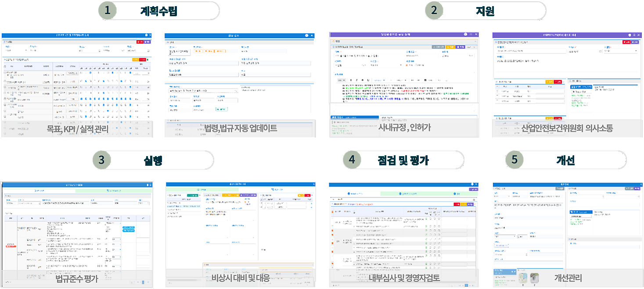Open the 목표, KPI / 실적 관리 screen thumbnail
This screenshot has height=289, width=644.
[77, 85]
